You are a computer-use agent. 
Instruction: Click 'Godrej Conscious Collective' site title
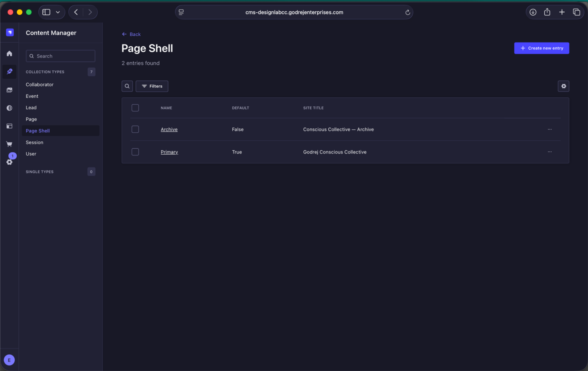click(x=335, y=152)
